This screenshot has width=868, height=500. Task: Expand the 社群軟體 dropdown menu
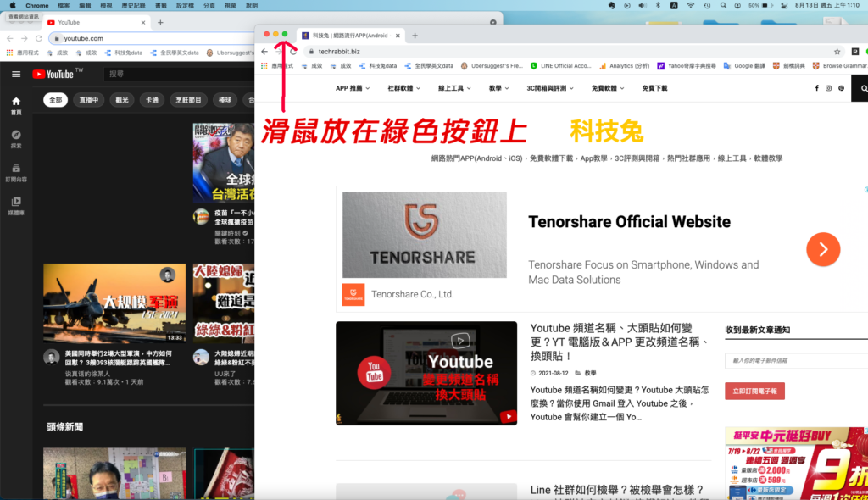pyautogui.click(x=403, y=88)
